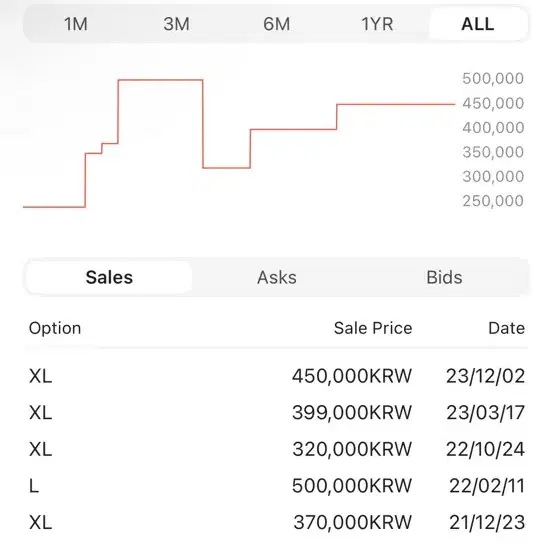
Task: Select the size L 500,000KRW sale
Action: [x=277, y=486]
